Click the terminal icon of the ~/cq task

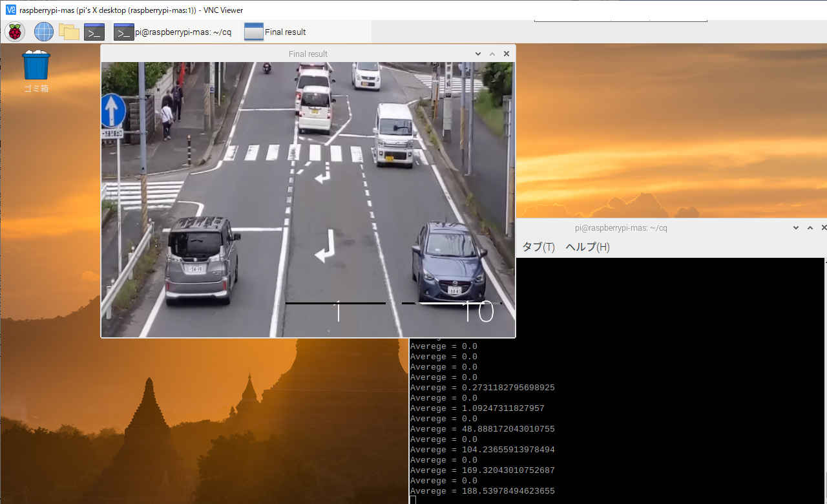coord(123,32)
